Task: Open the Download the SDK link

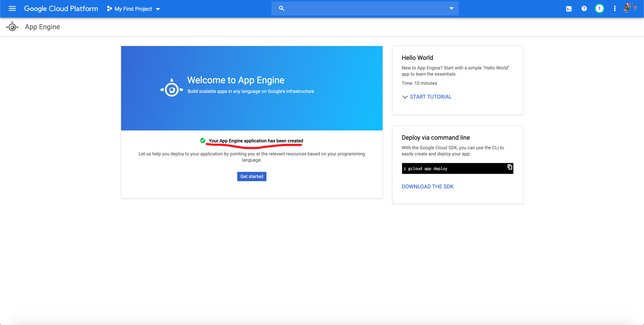Action: pyautogui.click(x=427, y=186)
